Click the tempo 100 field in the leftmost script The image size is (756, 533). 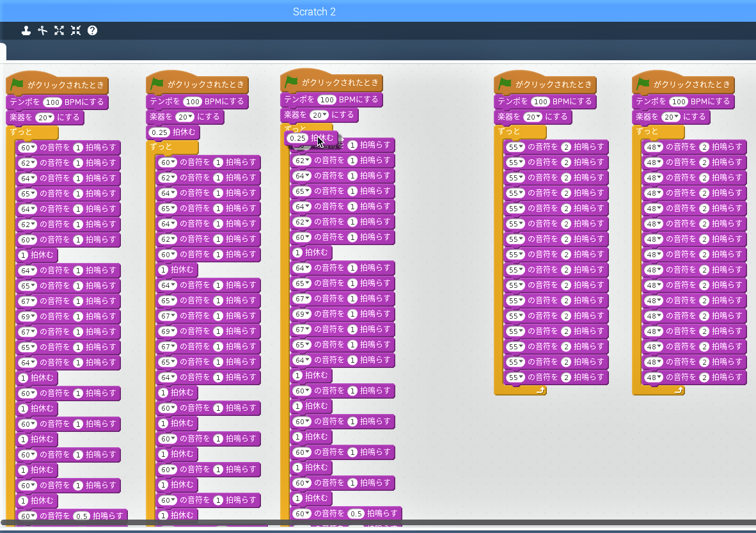[x=53, y=102]
